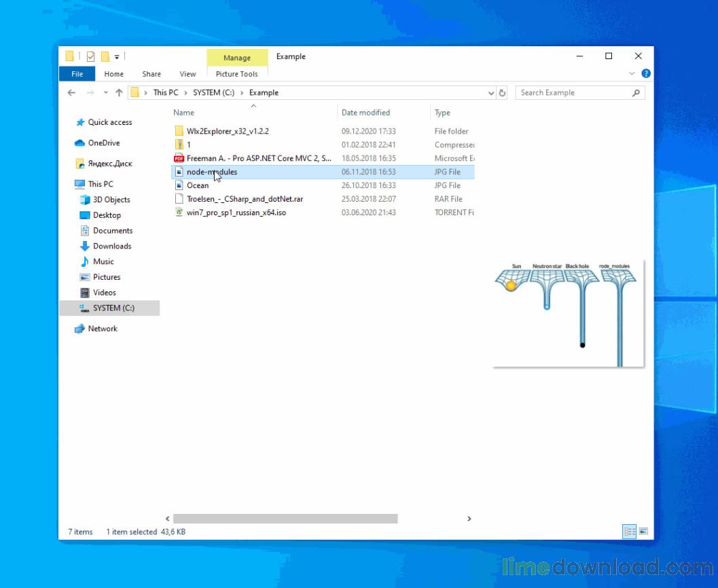Viewport: 718px width, 588px height.
Task: Open the address bar history dropdown
Action: tap(491, 92)
